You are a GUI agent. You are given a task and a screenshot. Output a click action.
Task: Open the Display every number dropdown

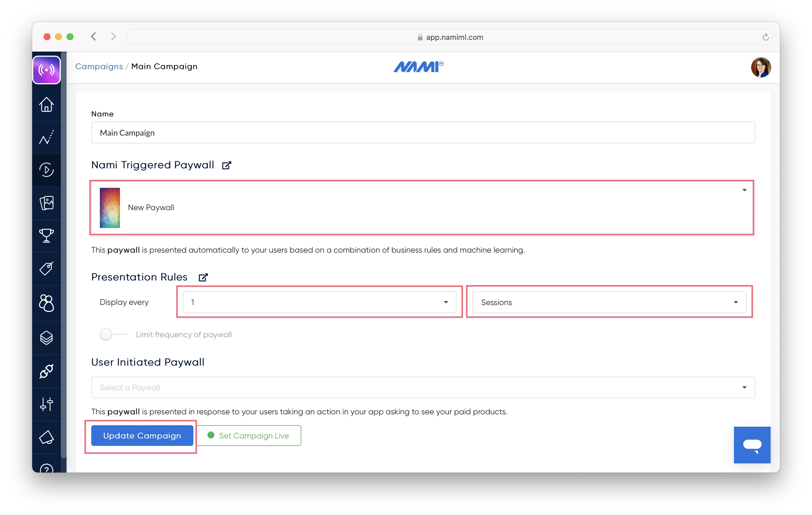pyautogui.click(x=319, y=302)
